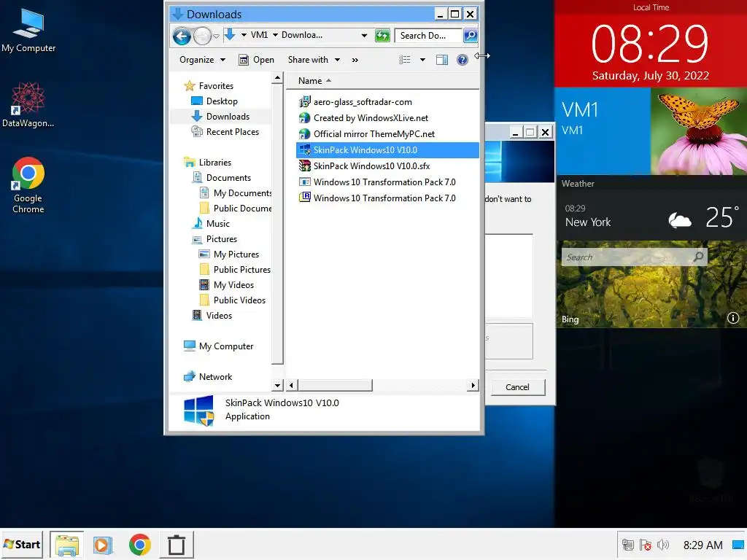Click the network tray icon with red X

tap(646, 544)
